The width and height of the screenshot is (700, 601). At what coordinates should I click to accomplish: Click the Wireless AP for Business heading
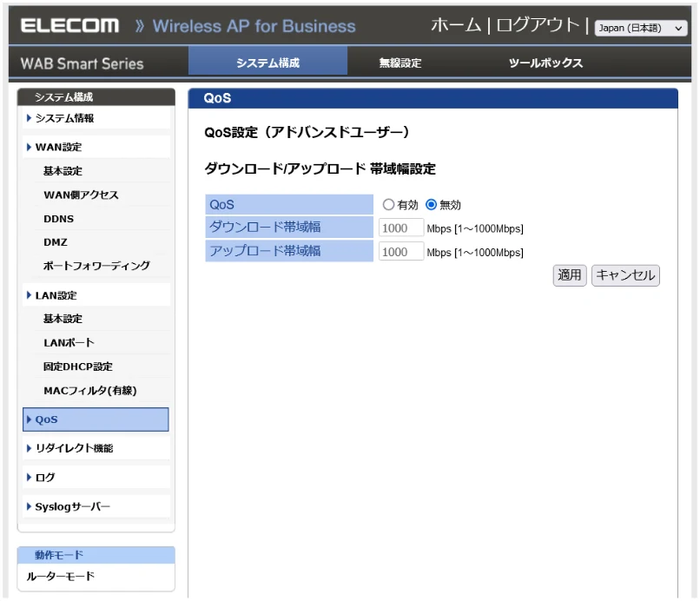(x=254, y=26)
